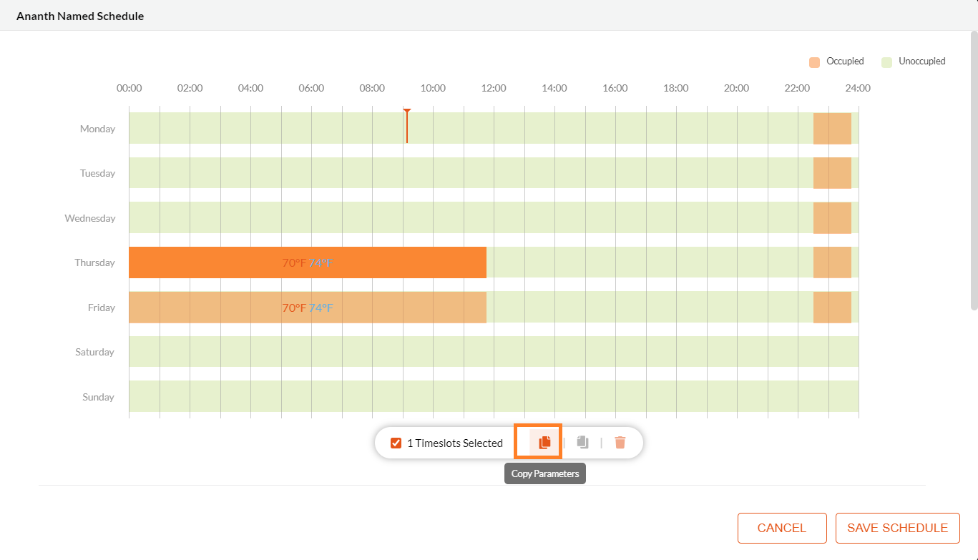Click the SAVE SCHEDULE button
This screenshot has width=978, height=560.
[897, 528]
